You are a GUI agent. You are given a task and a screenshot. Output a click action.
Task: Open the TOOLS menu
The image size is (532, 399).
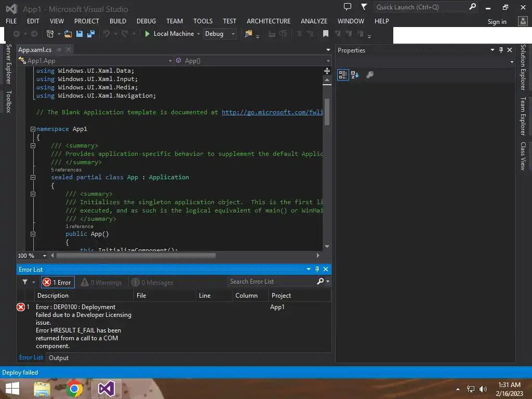tap(203, 21)
